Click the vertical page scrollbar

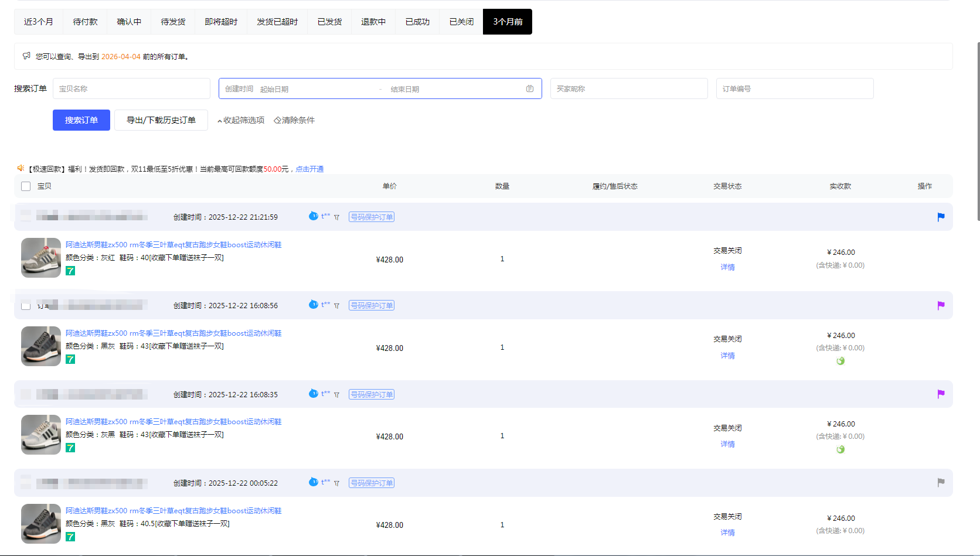978,131
